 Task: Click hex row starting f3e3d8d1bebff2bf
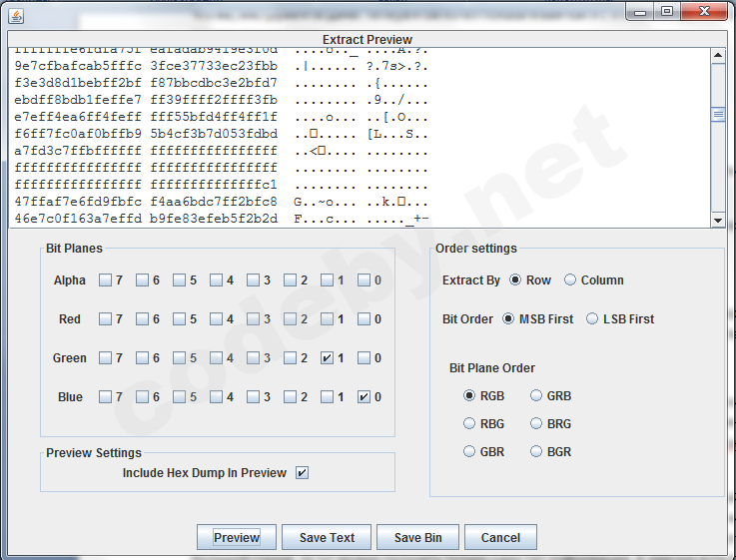(x=221, y=84)
